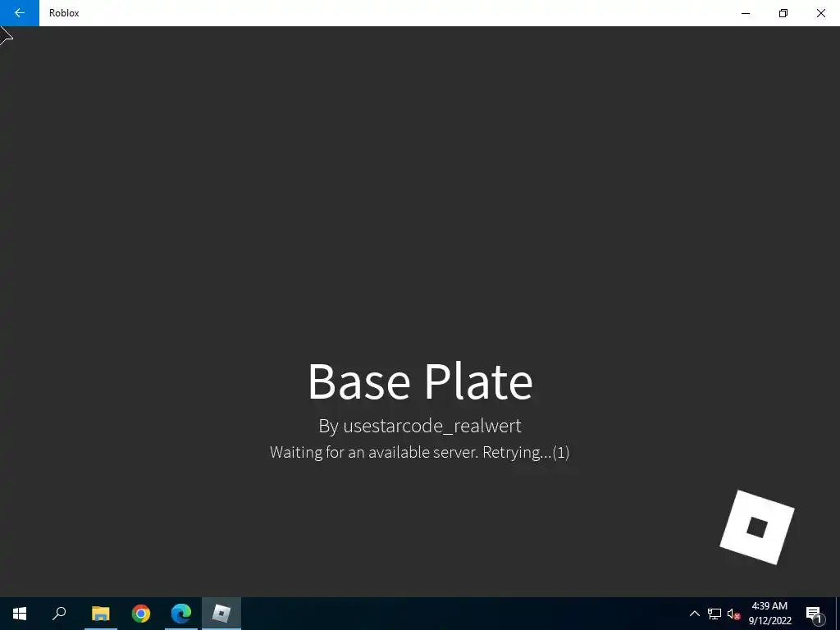840x630 pixels.
Task: Click the "Base Plate" game title
Action: click(420, 381)
